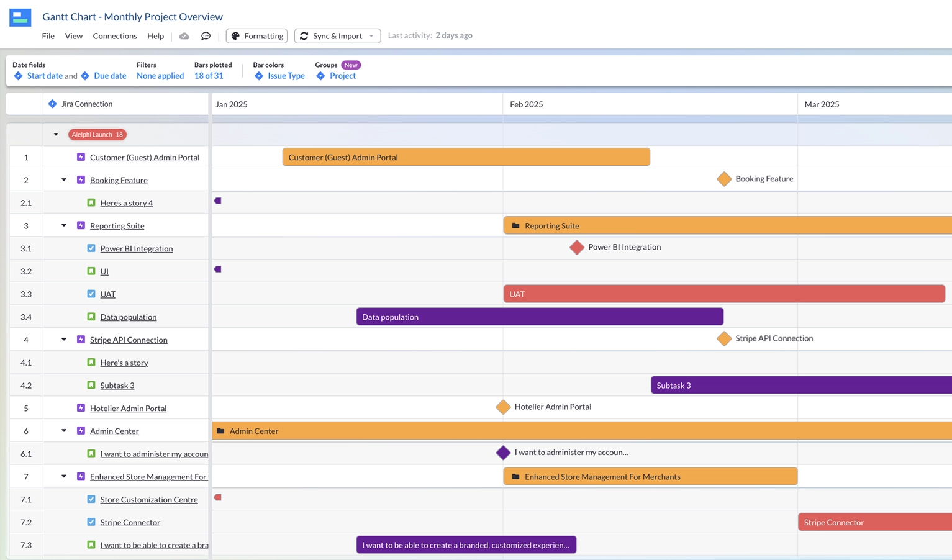Click task checkbox icon beside Store Customization Centre
Viewport: 952px width, 560px height.
point(91,499)
